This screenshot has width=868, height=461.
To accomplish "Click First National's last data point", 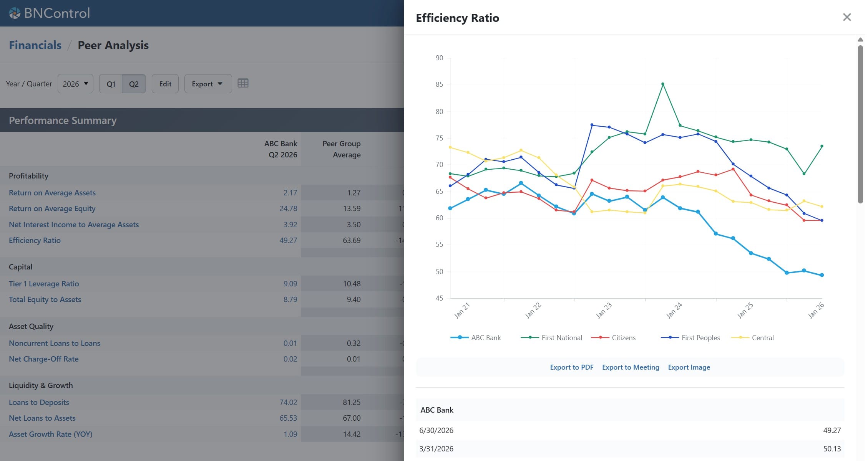I will [x=822, y=146].
